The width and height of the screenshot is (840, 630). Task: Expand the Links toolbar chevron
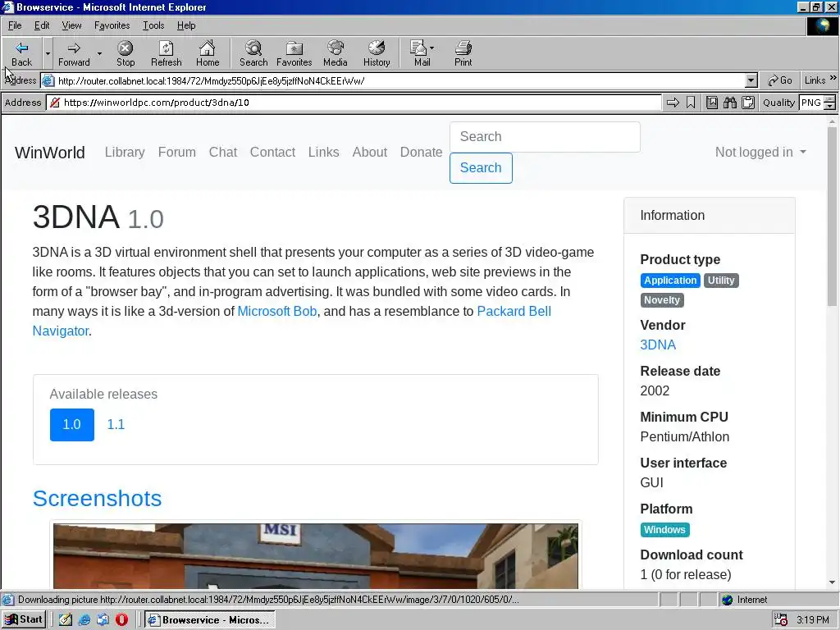[833, 78]
